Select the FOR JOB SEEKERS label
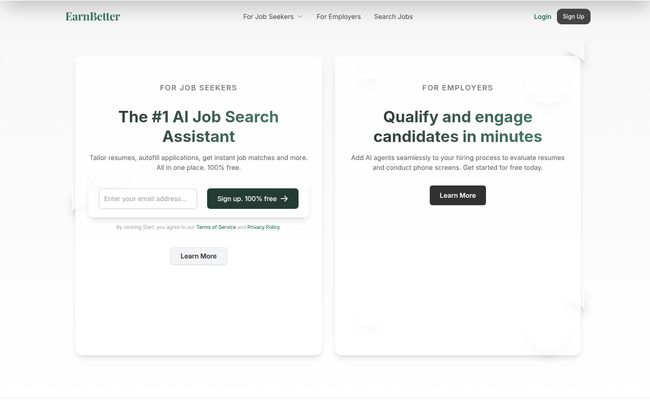Screen dimensions: 650x414 point(199,88)
